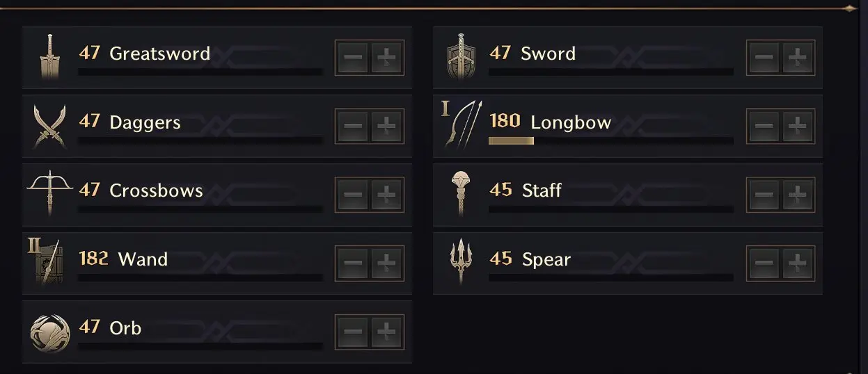868x374 pixels.
Task: Select the crossed Daggers icon
Action: [50, 125]
